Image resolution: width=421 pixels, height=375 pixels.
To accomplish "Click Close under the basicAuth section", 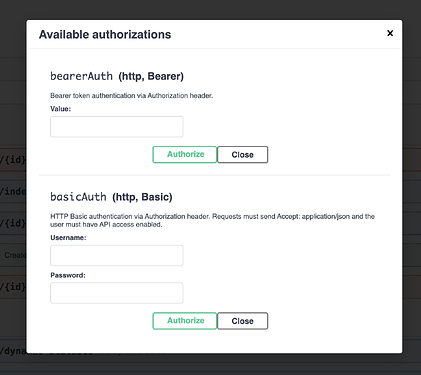I will [243, 321].
